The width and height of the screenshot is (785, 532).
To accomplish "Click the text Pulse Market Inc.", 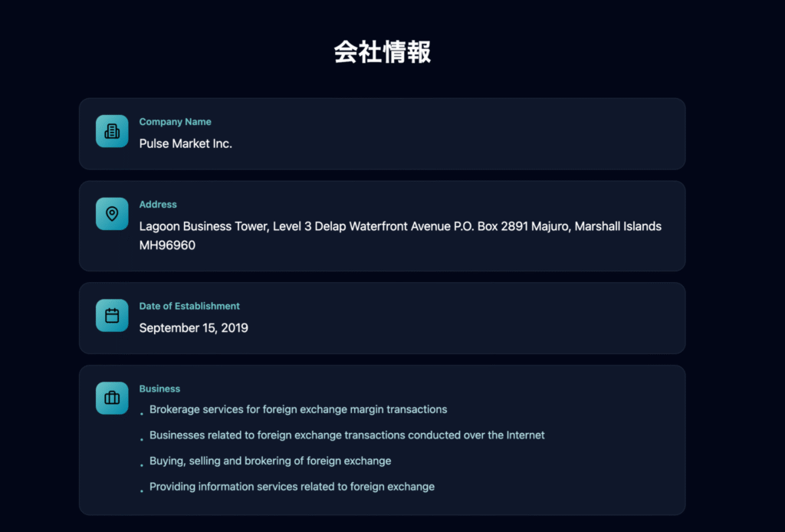I will [x=186, y=144].
